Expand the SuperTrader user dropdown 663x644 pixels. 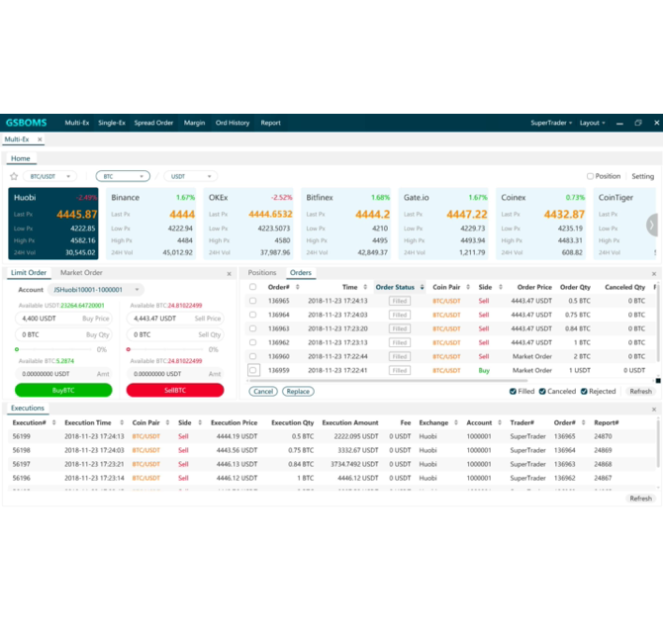point(551,123)
